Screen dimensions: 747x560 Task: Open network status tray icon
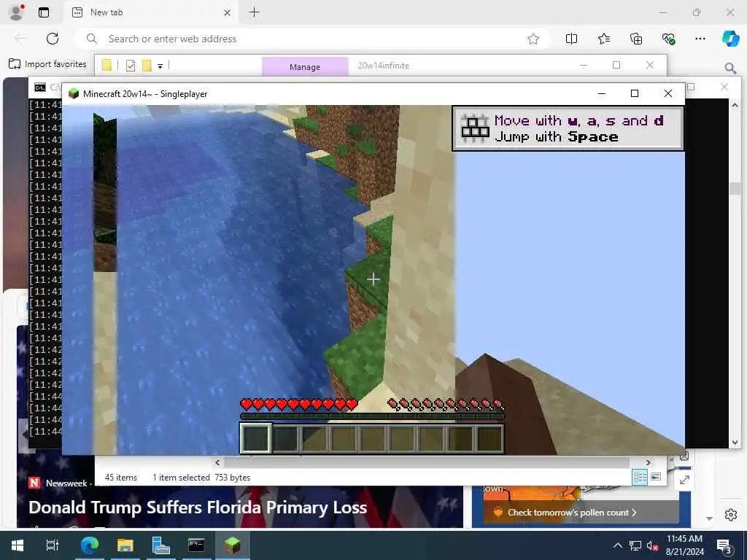pyautogui.click(x=635, y=545)
